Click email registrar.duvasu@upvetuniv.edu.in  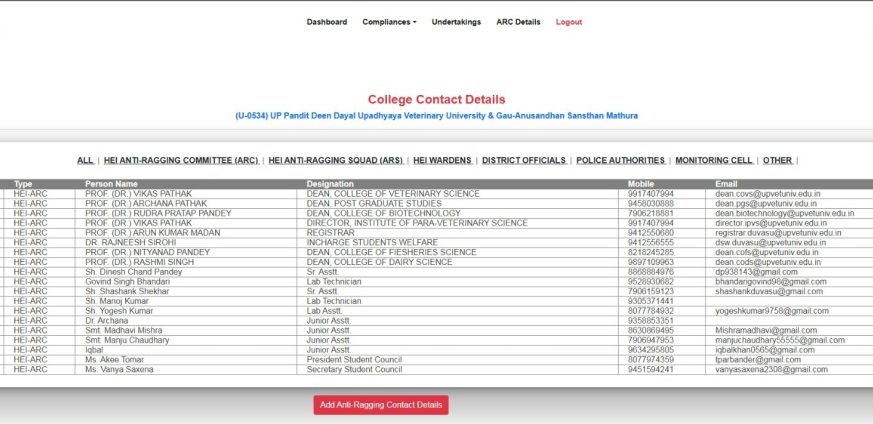pyautogui.click(x=778, y=233)
